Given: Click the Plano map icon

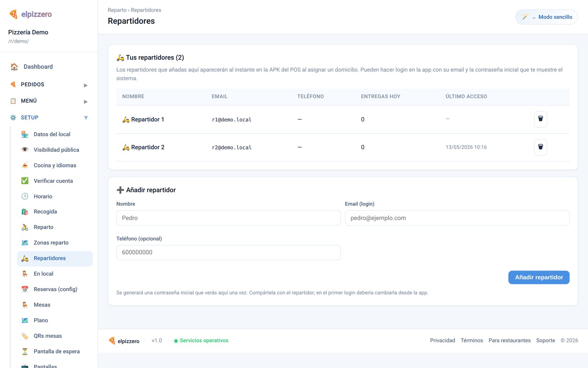Looking at the screenshot, I should click(x=25, y=320).
